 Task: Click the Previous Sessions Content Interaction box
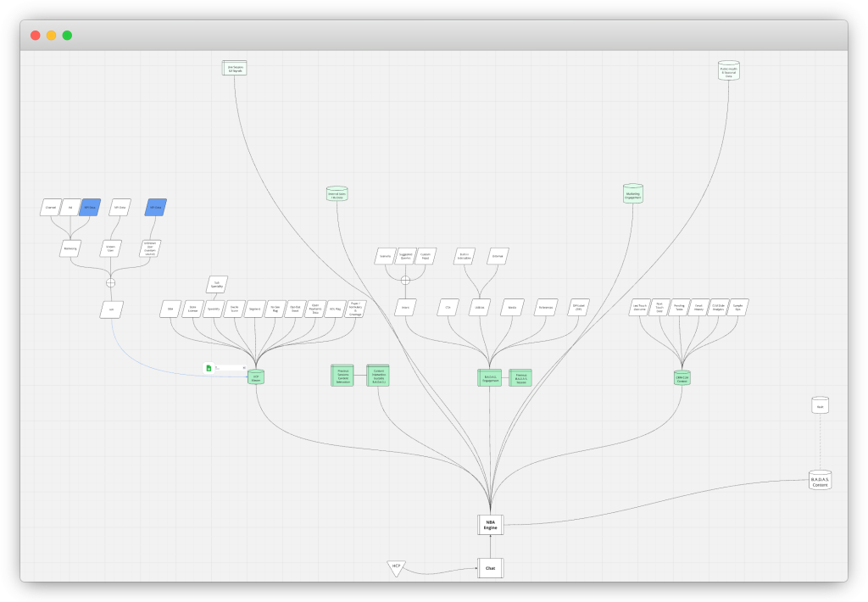click(x=342, y=376)
